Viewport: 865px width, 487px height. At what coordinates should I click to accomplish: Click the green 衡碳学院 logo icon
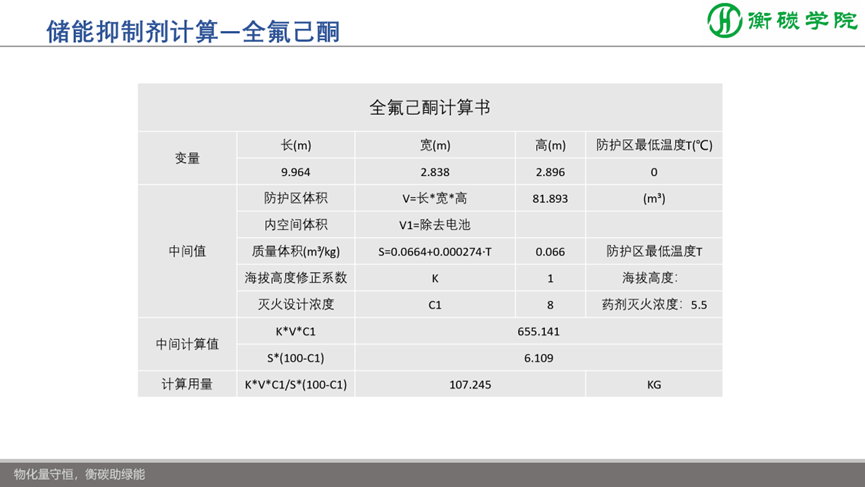click(x=726, y=21)
